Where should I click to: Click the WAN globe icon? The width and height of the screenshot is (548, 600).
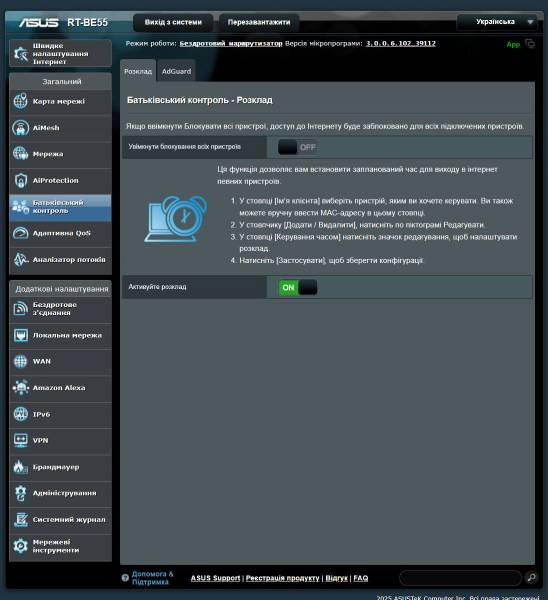tap(21, 361)
